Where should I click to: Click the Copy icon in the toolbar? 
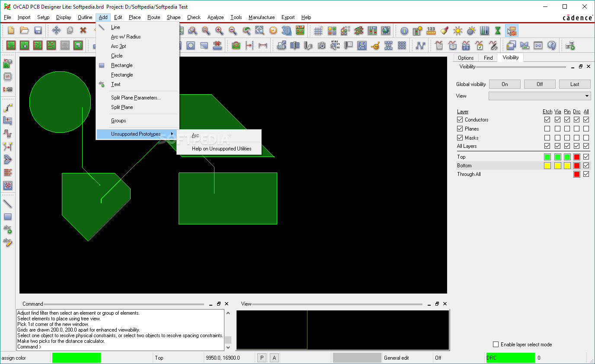point(70,30)
